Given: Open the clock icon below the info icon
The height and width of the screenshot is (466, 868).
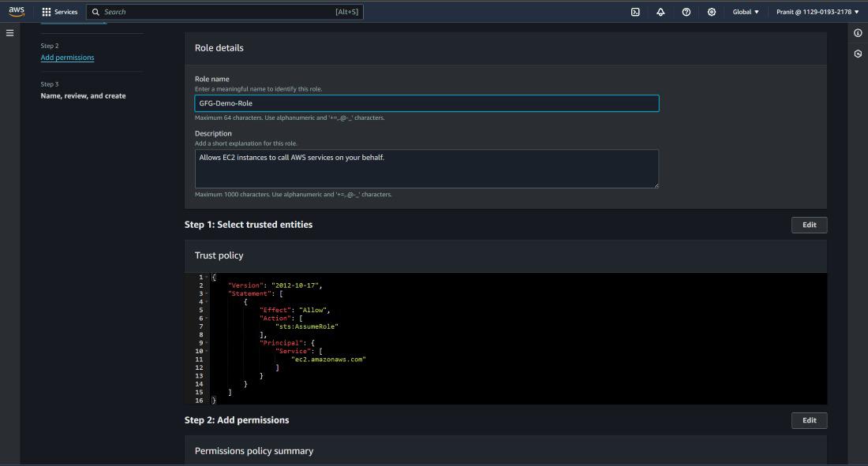Looking at the screenshot, I should [x=858, y=54].
